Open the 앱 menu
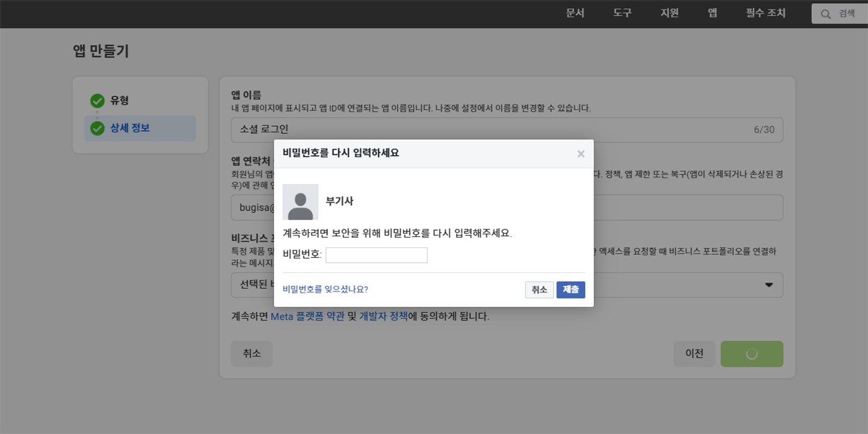Screen dimensions: 868x434 click(x=712, y=13)
